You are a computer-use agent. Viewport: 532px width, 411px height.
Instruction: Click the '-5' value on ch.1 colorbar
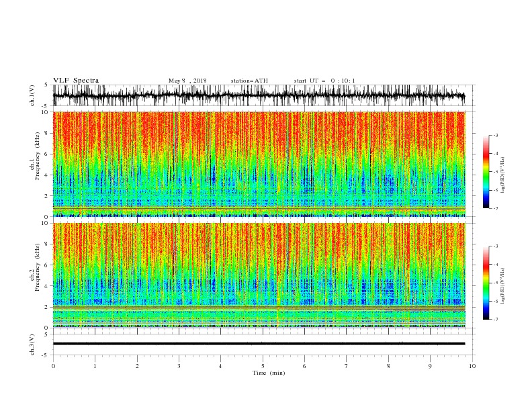(x=496, y=172)
